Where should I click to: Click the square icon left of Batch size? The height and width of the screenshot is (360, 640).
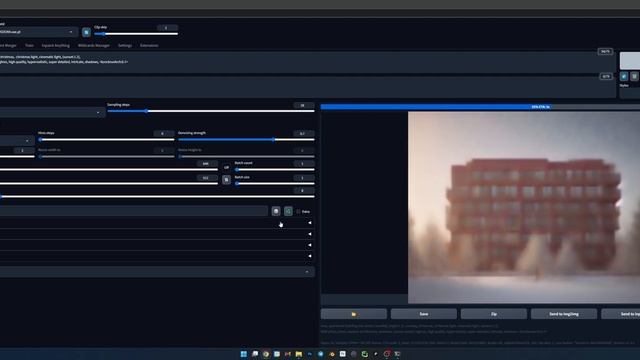click(227, 180)
